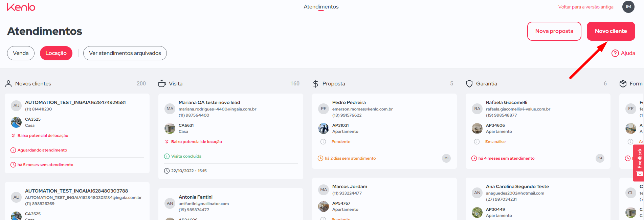Click the CA agent badge on Rafaela's card

pyautogui.click(x=600, y=158)
